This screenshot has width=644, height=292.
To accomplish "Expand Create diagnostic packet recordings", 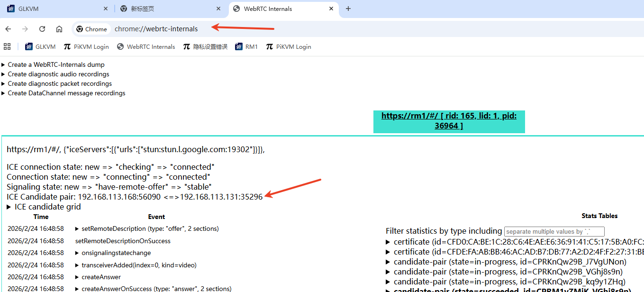I will pos(60,83).
